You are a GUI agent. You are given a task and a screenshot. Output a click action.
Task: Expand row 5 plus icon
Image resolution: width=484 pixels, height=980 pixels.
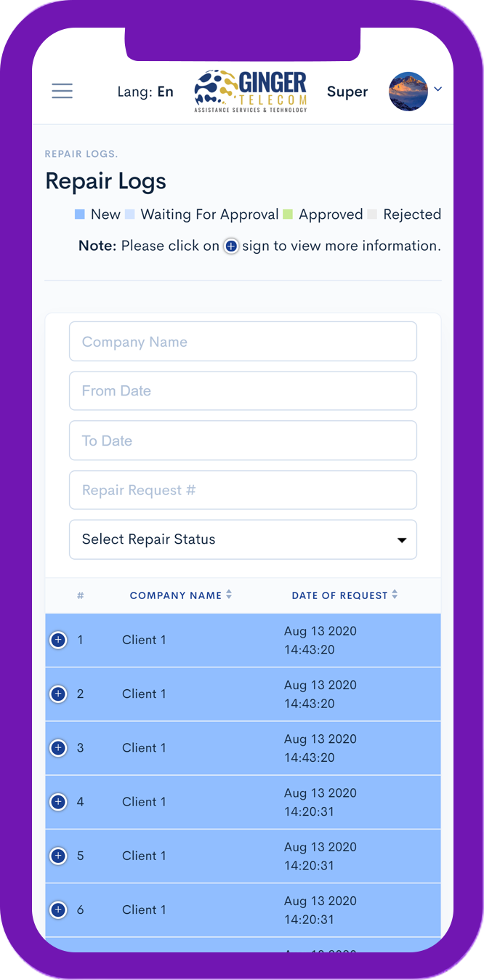58,856
